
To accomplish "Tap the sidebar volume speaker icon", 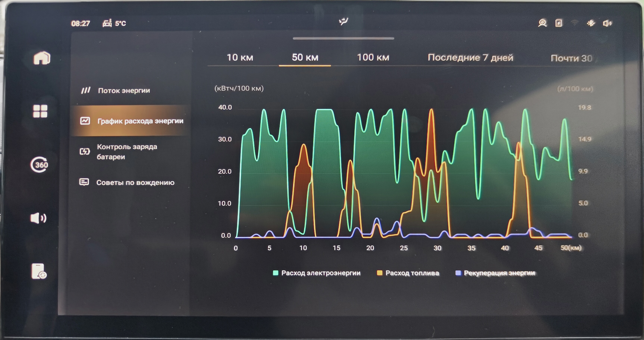I will coord(38,218).
